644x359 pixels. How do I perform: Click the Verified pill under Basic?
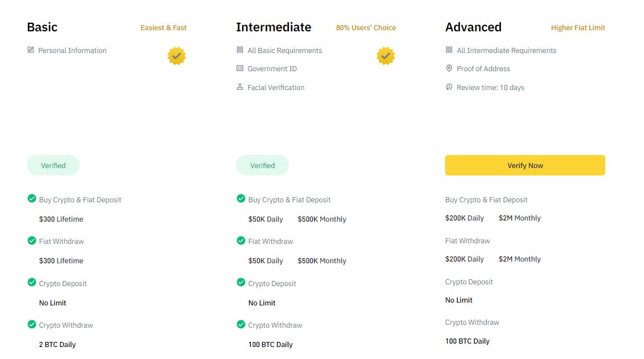coord(53,165)
